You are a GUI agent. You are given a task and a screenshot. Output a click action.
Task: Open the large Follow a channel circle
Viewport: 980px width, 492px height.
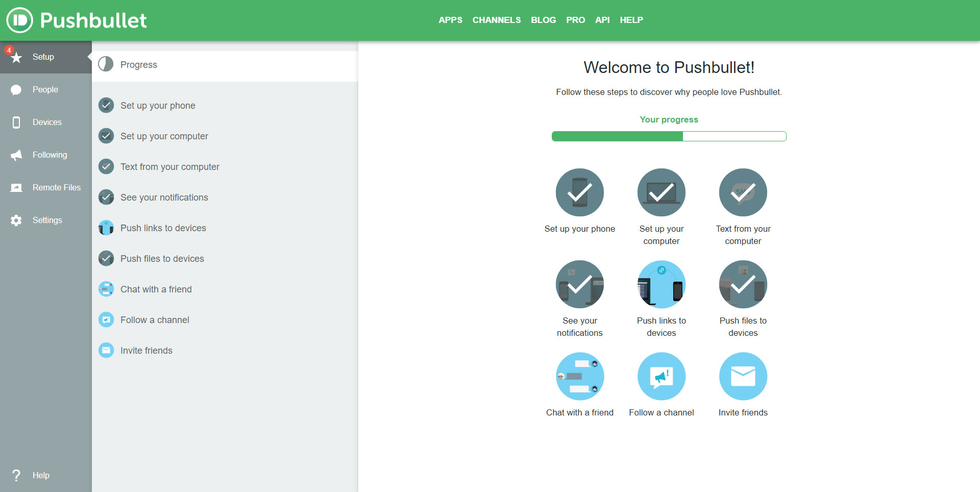[x=661, y=376]
